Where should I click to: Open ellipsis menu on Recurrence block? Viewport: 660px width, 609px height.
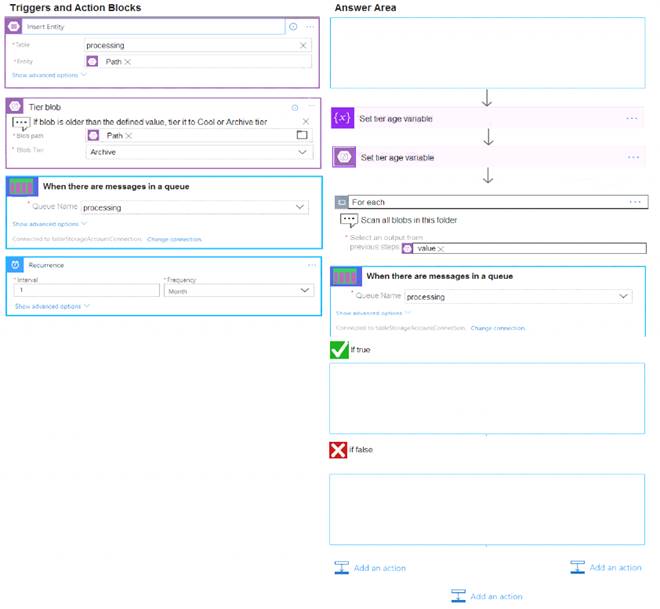[x=309, y=265]
